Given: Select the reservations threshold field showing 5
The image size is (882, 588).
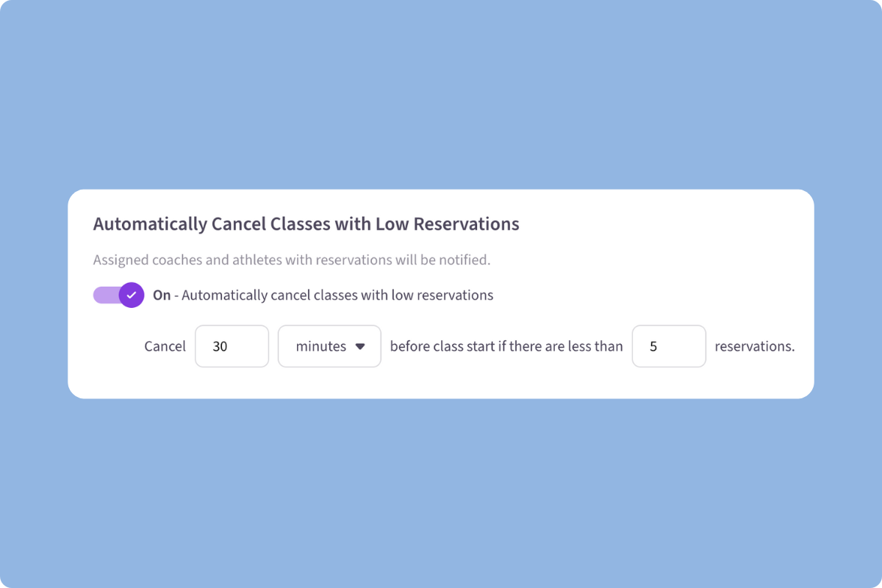Looking at the screenshot, I should pos(669,346).
